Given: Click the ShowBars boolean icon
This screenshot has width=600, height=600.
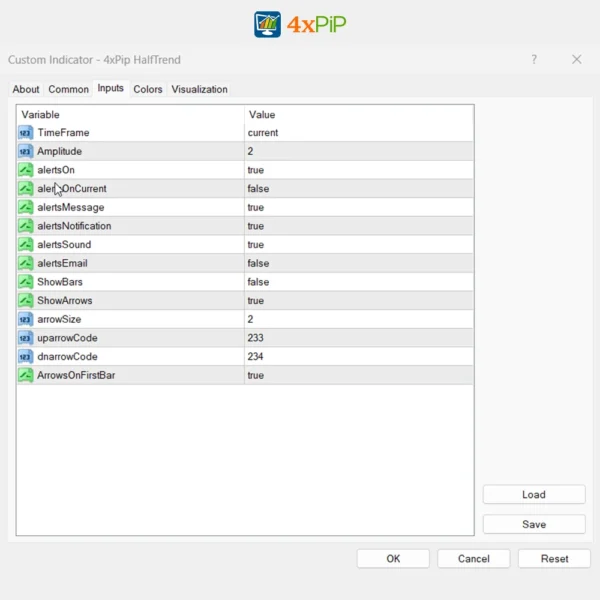Looking at the screenshot, I should (26, 282).
